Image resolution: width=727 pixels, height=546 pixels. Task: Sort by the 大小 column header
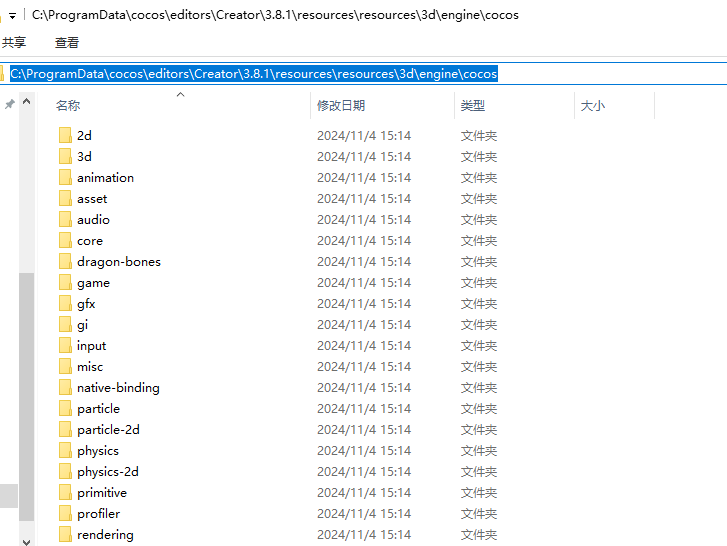pos(593,106)
